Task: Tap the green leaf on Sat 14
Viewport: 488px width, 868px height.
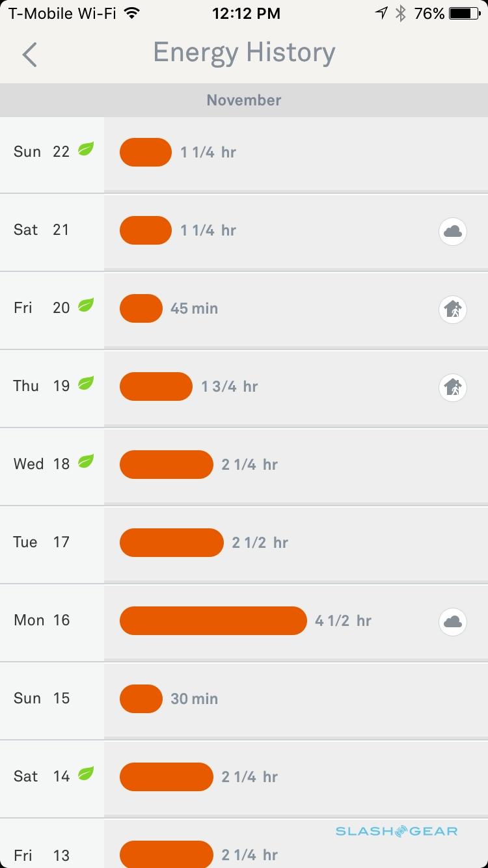Action: point(86,774)
